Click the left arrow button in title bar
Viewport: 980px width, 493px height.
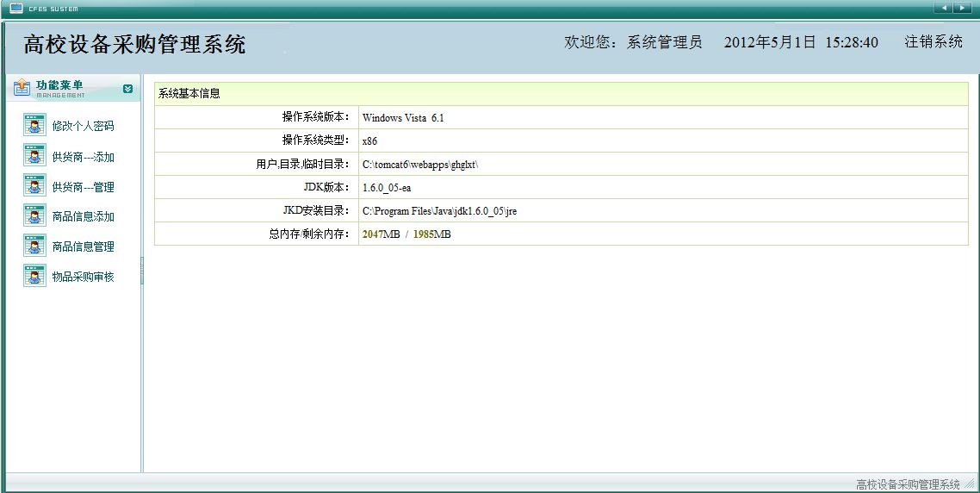[943, 8]
